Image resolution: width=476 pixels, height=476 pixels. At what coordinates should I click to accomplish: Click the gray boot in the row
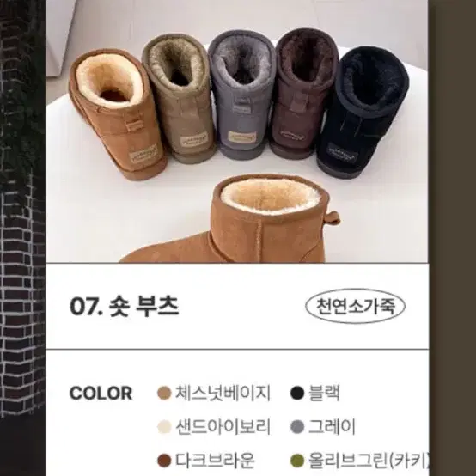242,95
